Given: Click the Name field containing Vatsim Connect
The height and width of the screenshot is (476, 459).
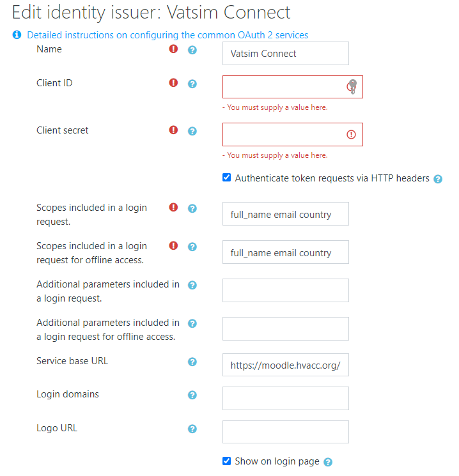Looking at the screenshot, I should [x=285, y=54].
